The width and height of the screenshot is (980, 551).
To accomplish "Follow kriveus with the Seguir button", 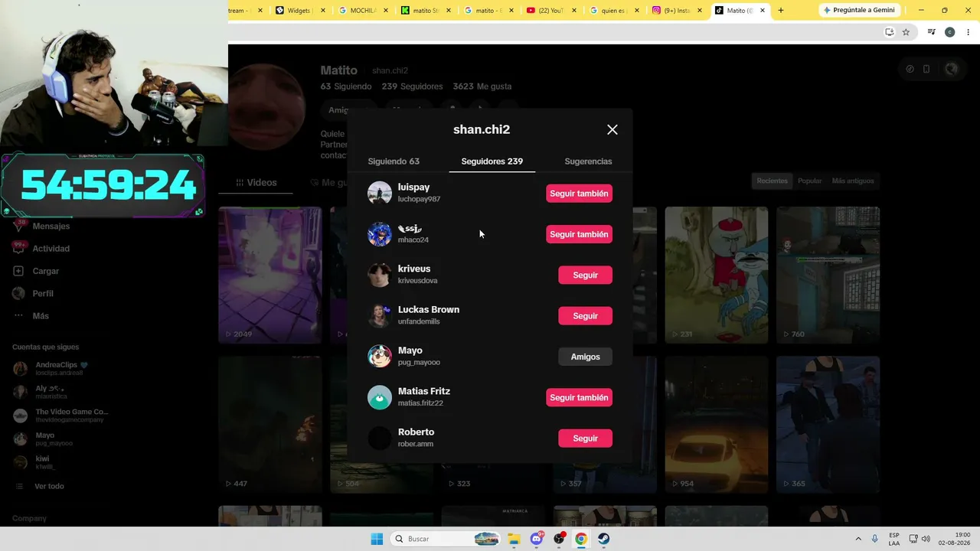I will click(x=585, y=275).
